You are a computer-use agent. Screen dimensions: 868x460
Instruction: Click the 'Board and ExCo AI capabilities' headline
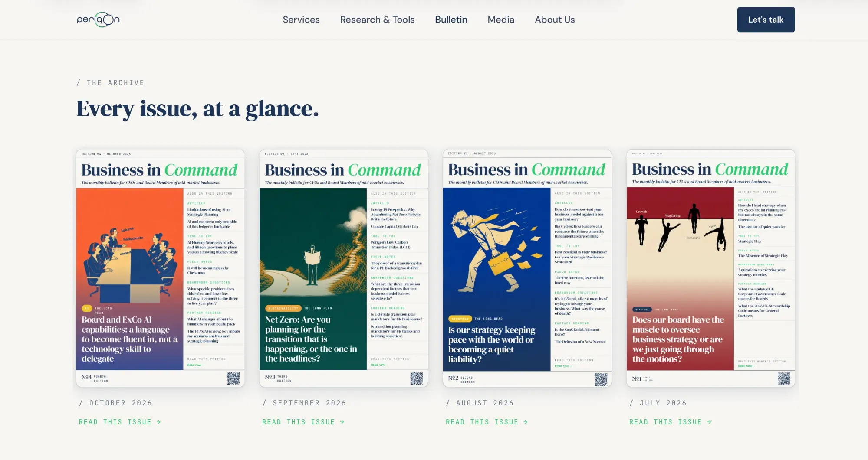(129, 339)
